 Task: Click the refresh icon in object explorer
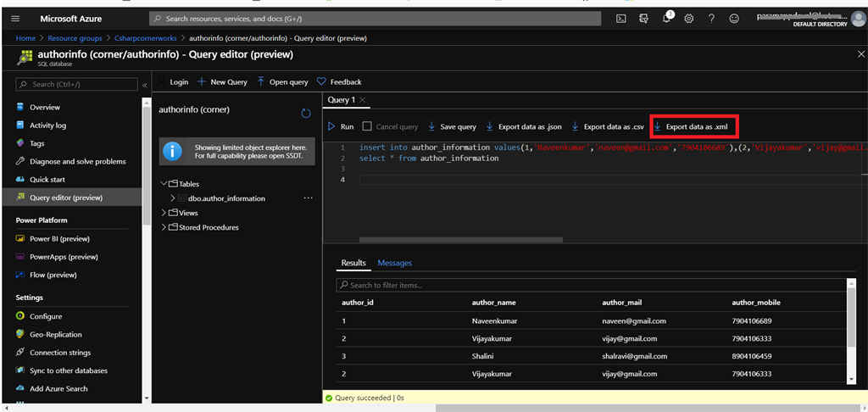(305, 113)
